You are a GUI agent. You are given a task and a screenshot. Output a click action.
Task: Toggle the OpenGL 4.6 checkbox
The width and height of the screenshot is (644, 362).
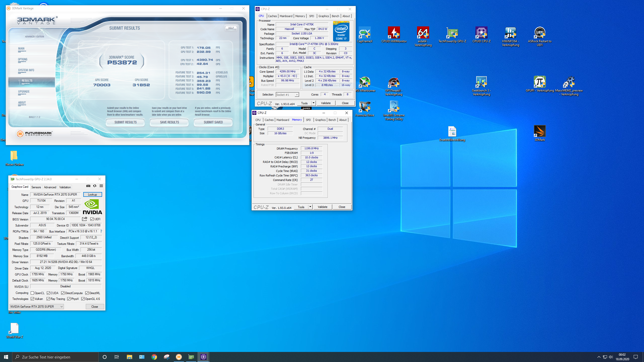[x=83, y=299]
